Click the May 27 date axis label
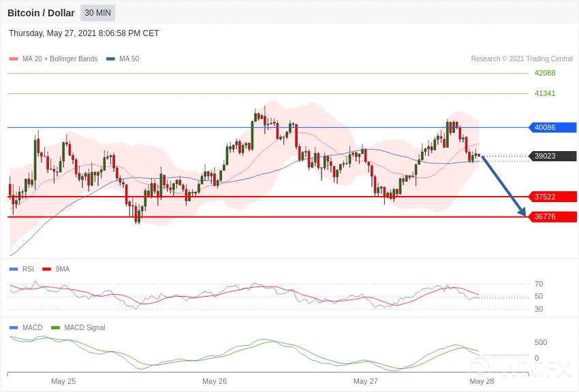The height and width of the screenshot is (392, 579). click(365, 381)
